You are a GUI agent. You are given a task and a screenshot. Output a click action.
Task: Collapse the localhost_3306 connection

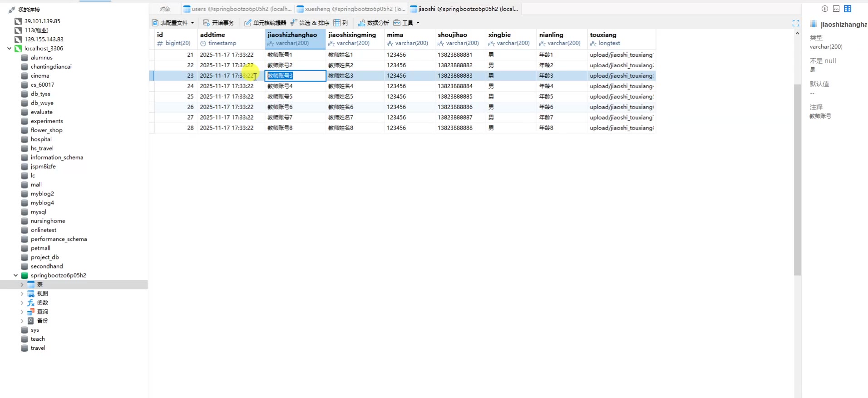[x=9, y=49]
